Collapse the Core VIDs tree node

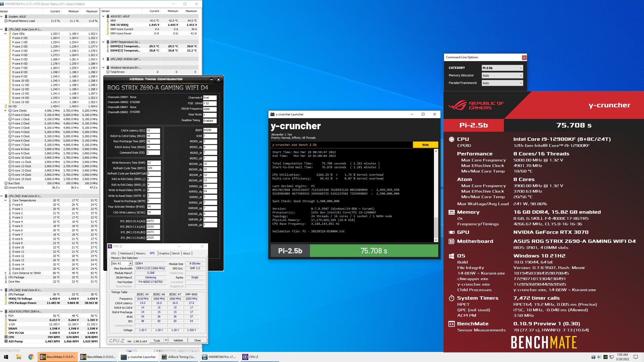click(6, 34)
